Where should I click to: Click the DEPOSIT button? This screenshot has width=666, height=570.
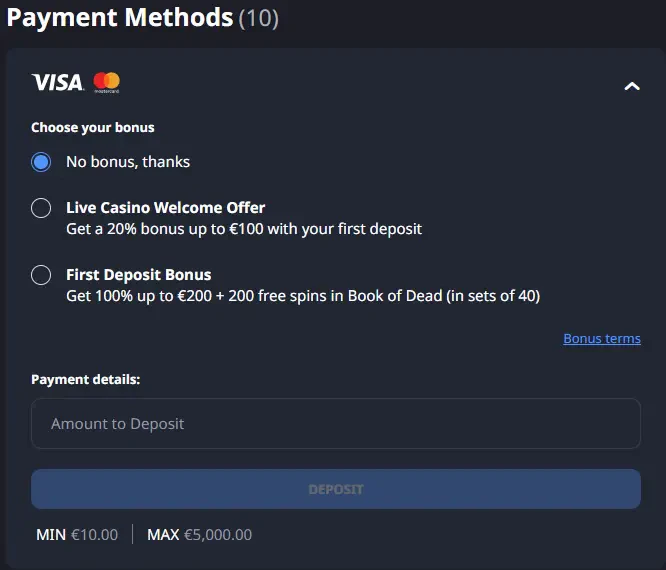point(336,489)
